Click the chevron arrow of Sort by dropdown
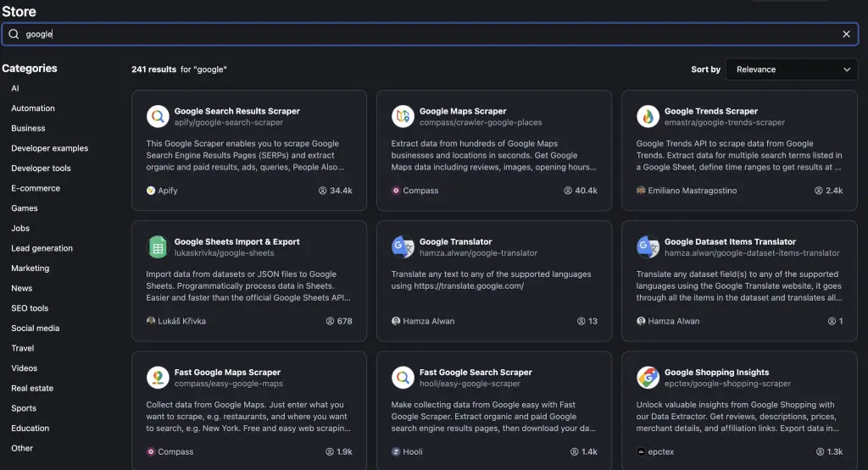Image resolution: width=868 pixels, height=470 pixels. 847,69
